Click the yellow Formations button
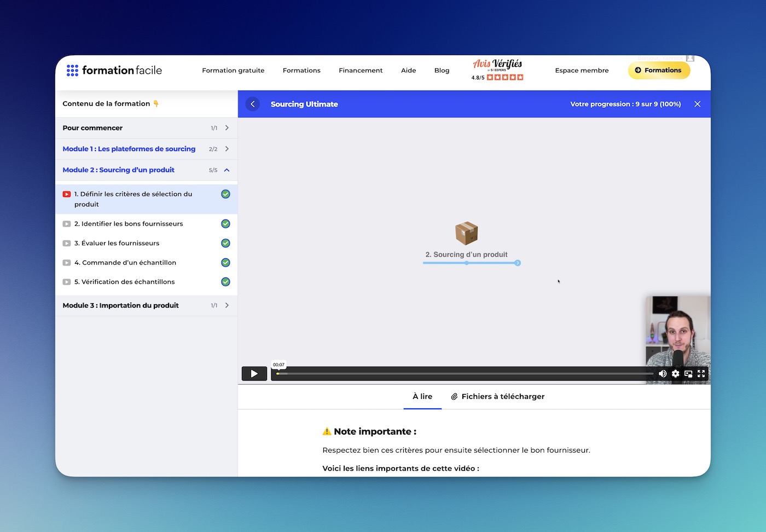The width and height of the screenshot is (766, 532). (658, 71)
